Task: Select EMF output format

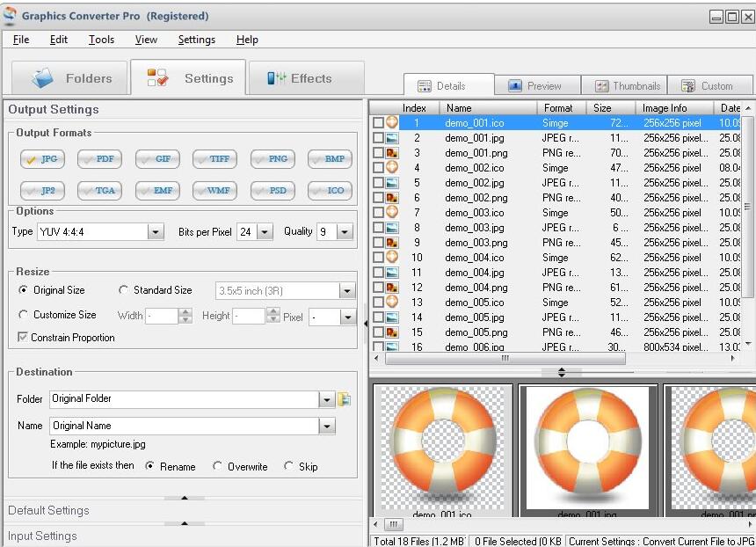Action: pyautogui.click(x=157, y=191)
